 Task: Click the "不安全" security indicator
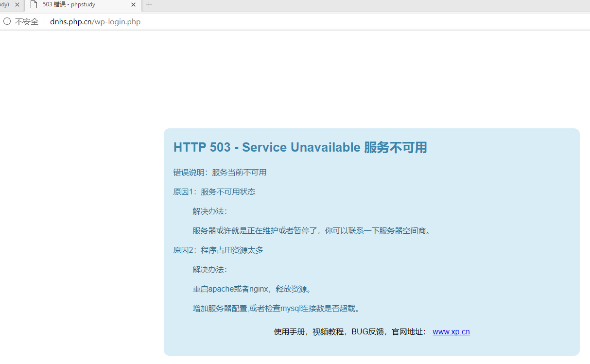pos(27,21)
